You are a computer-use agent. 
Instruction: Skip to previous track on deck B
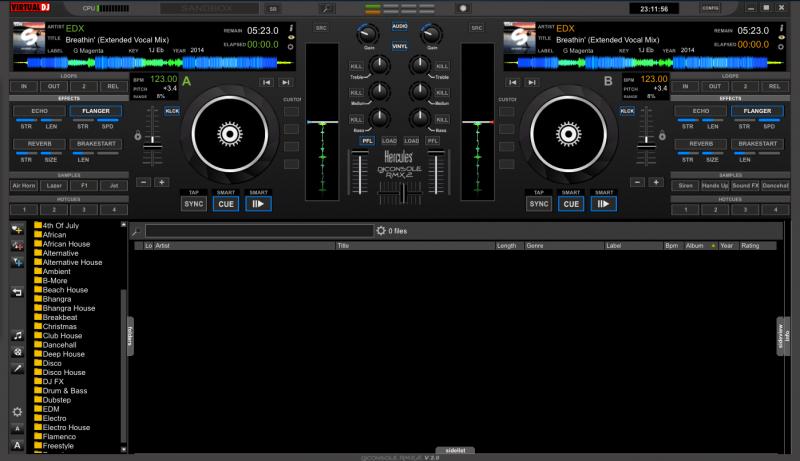513,82
